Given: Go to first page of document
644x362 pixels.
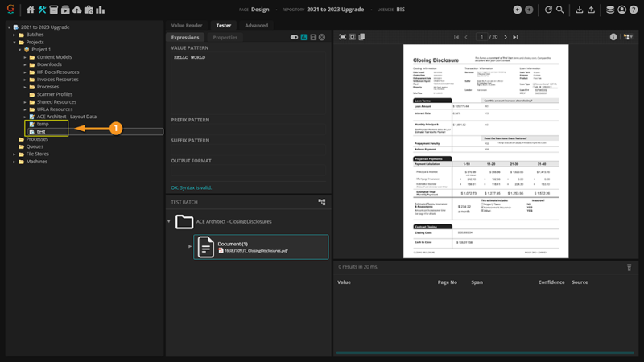Looking at the screenshot, I should tap(456, 37).
